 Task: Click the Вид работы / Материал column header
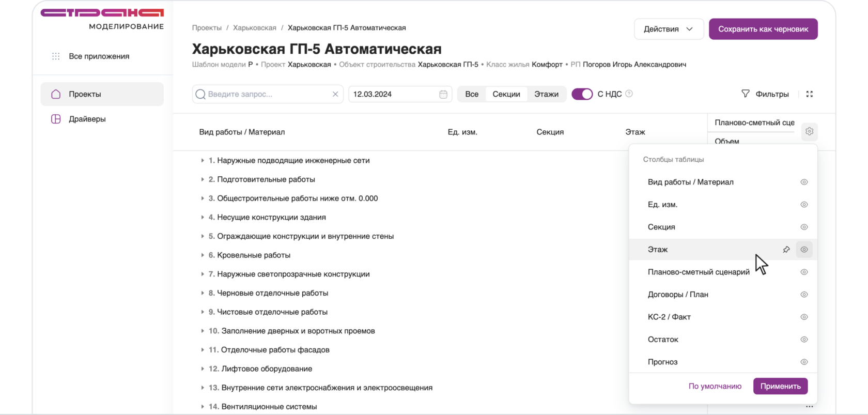tap(242, 132)
